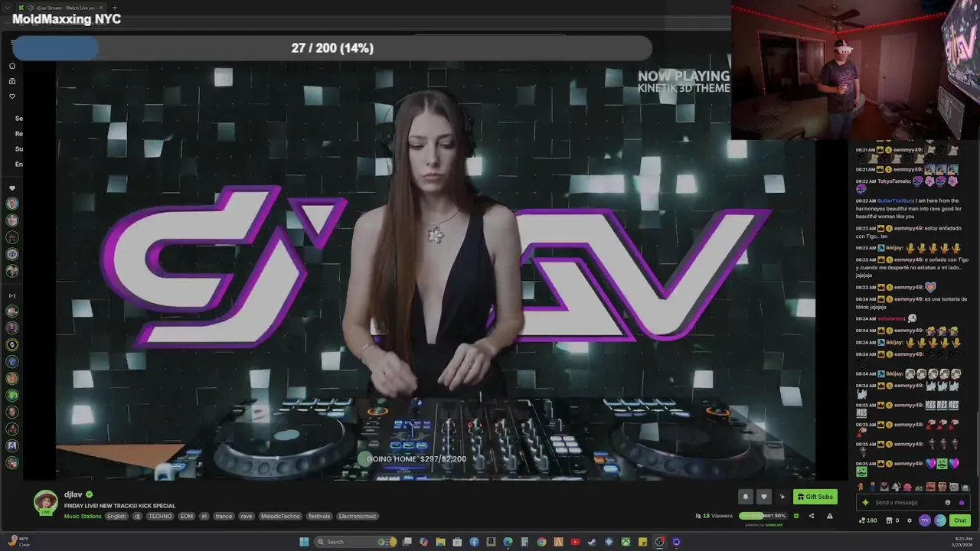Click the Gift Subs button

tap(815, 497)
